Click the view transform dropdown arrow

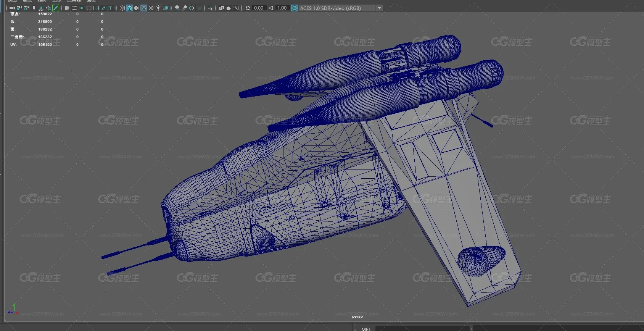tap(379, 8)
